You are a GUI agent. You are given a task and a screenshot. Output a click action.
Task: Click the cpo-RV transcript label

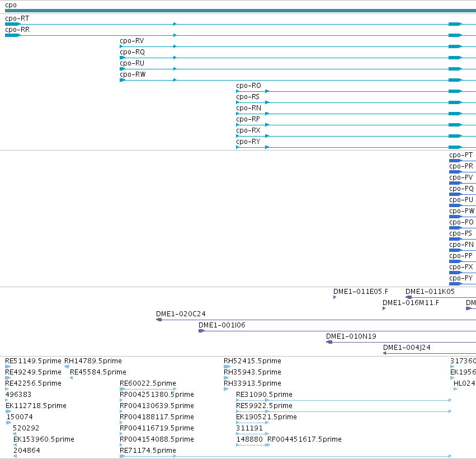click(132, 41)
